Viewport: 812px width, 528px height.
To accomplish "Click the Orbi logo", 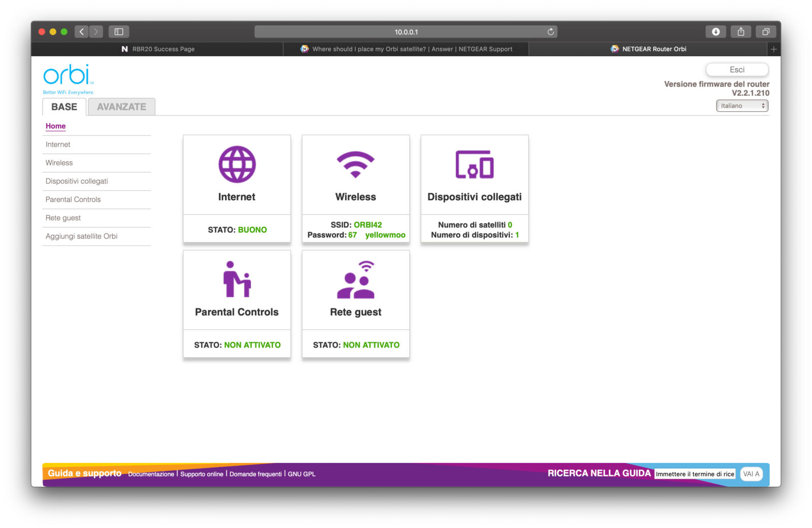I will pyautogui.click(x=69, y=75).
